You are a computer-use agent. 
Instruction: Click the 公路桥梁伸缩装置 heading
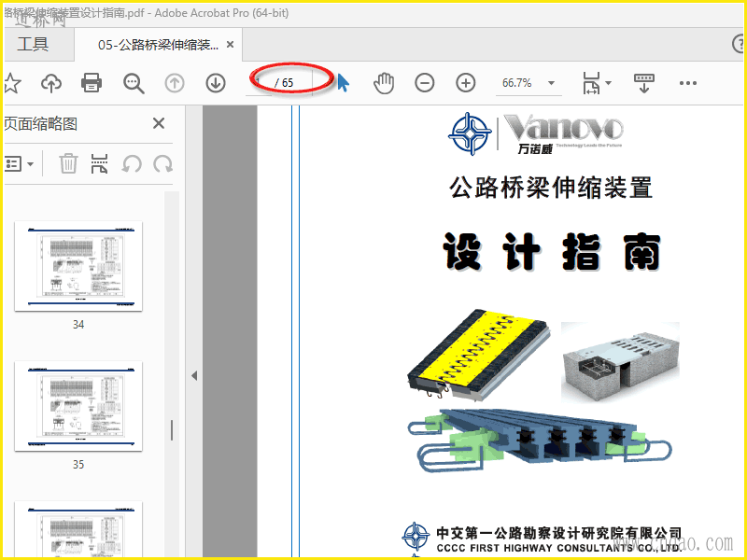[551, 188]
